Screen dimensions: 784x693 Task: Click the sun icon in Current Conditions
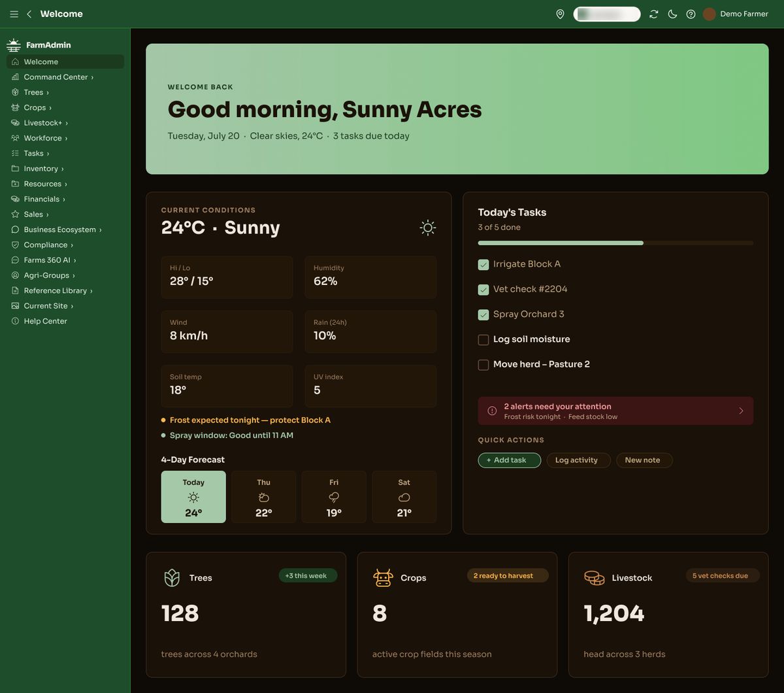pos(428,228)
